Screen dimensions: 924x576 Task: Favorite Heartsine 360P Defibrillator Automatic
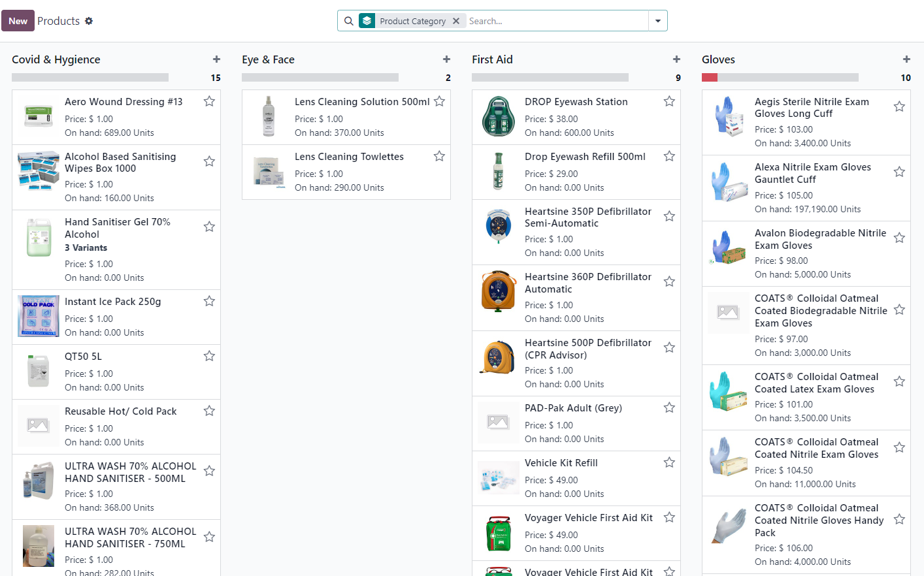pyautogui.click(x=669, y=281)
